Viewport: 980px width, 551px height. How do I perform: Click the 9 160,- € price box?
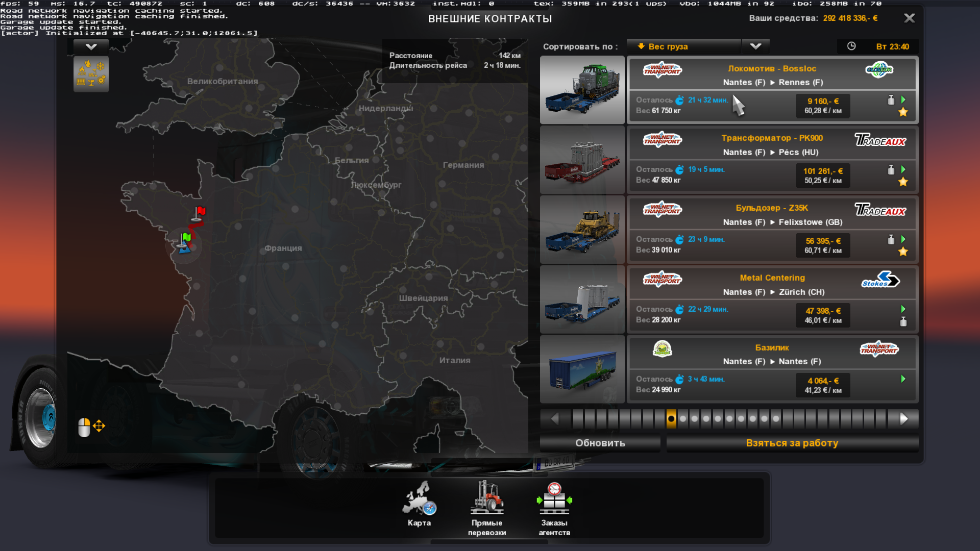click(823, 106)
